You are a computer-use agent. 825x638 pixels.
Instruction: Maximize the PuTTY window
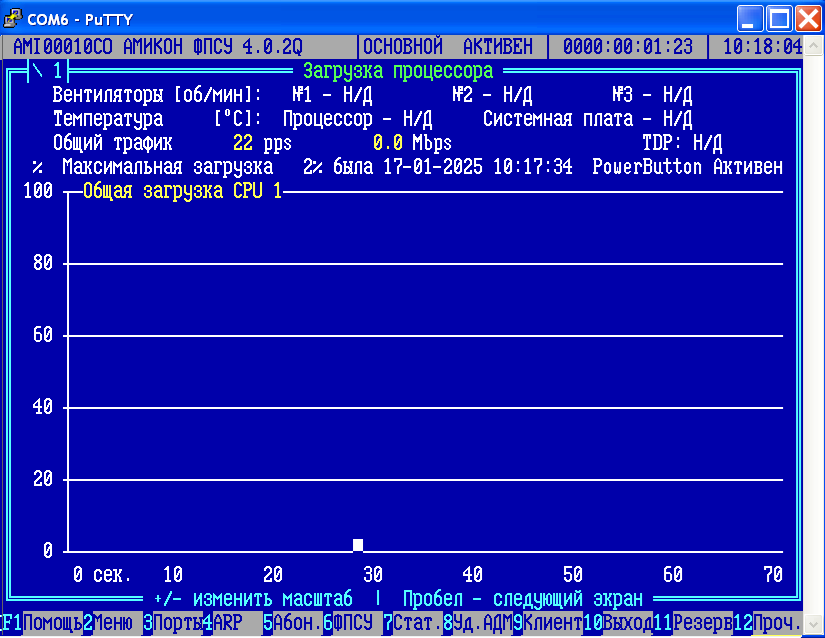[778, 17]
